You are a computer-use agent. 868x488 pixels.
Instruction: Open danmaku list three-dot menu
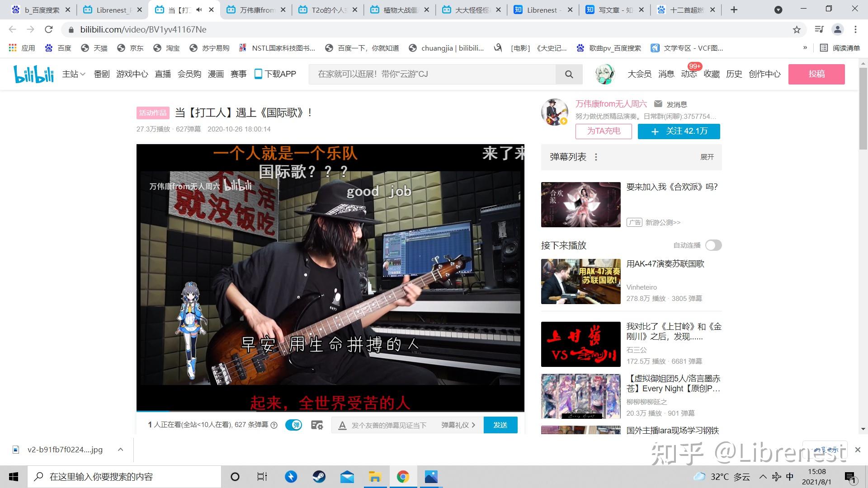point(596,157)
